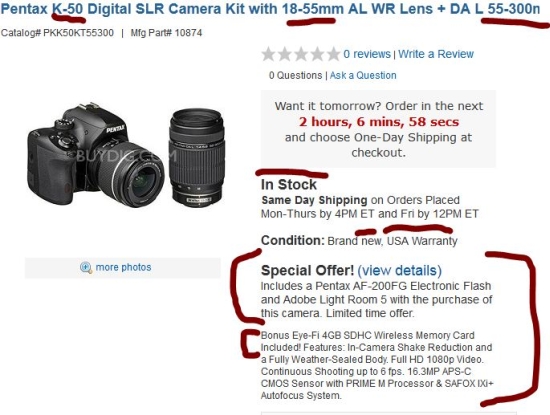
Task: Click the magnifier icon beside more photos
Action: pos(86,268)
